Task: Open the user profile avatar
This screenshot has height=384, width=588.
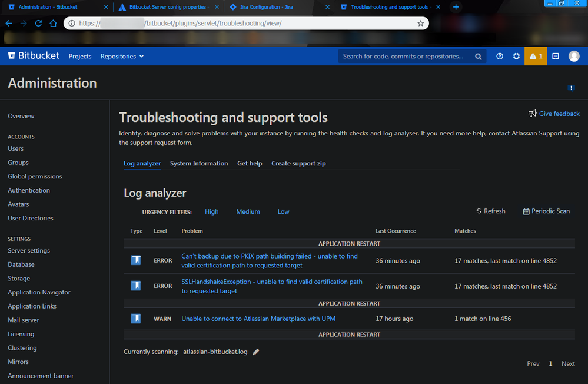Action: [574, 57]
